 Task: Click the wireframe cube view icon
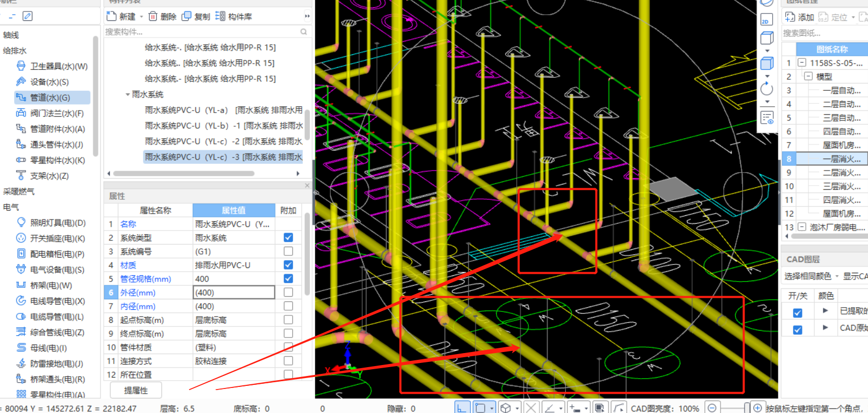click(x=766, y=38)
